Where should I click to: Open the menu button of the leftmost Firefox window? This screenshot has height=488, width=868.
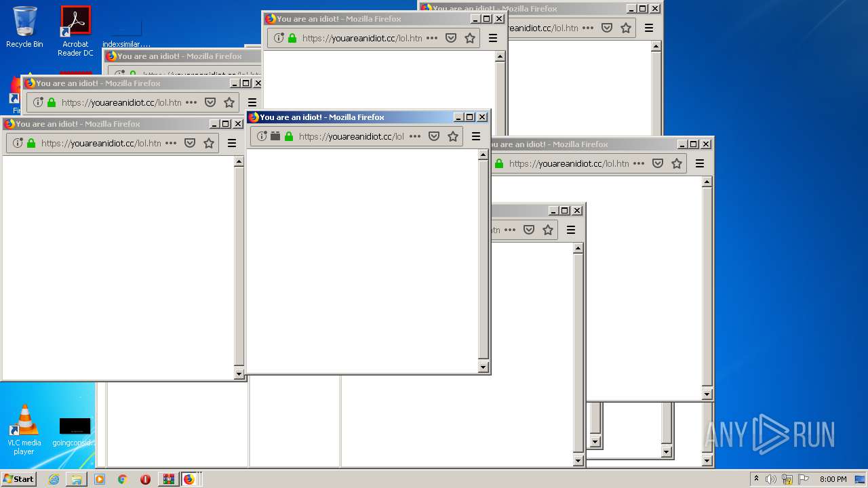[232, 143]
